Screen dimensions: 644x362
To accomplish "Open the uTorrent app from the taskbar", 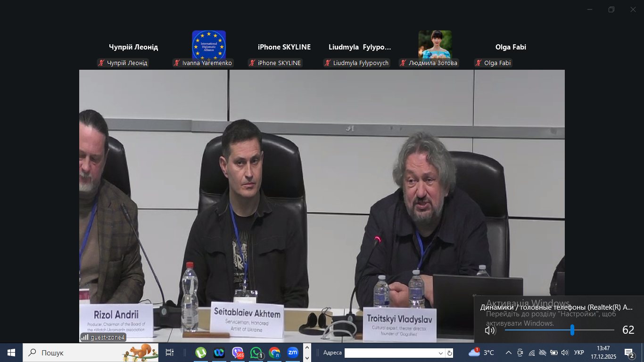I will pyautogui.click(x=201, y=353).
